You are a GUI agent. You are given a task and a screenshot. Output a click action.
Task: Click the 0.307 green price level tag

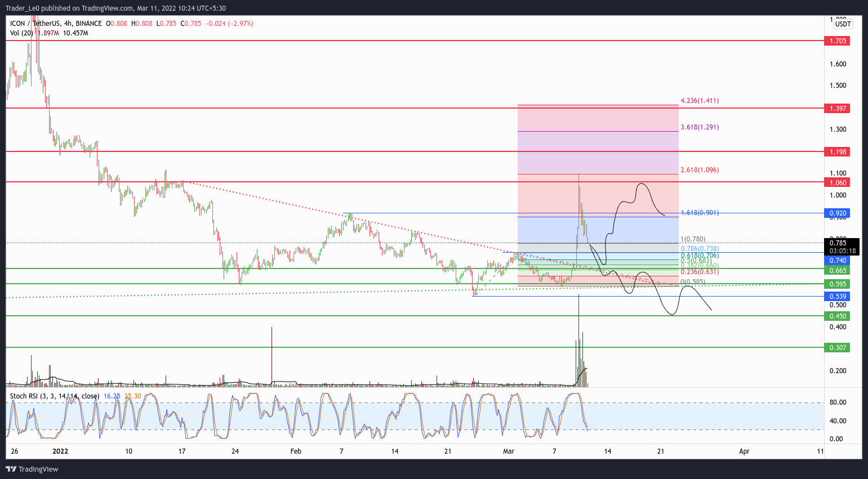pyautogui.click(x=836, y=348)
